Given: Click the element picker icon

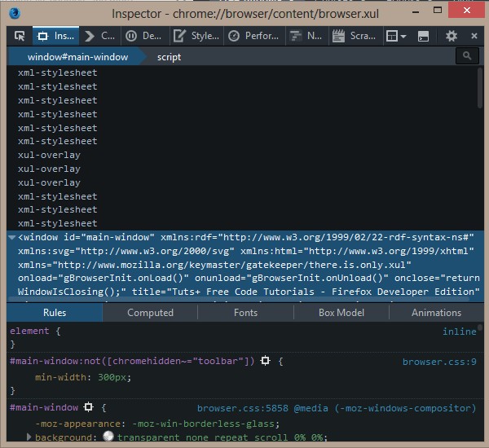Looking at the screenshot, I should tap(20, 36).
